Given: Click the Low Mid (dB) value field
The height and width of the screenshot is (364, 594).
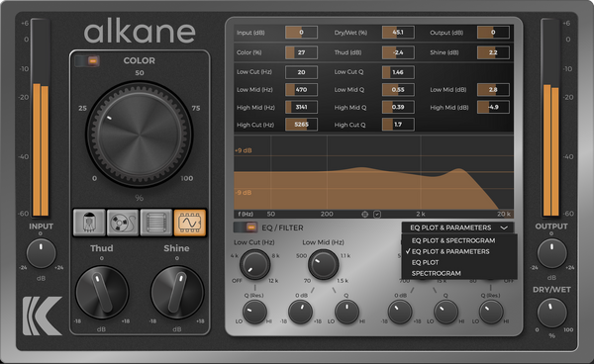Looking at the screenshot, I should [493, 90].
